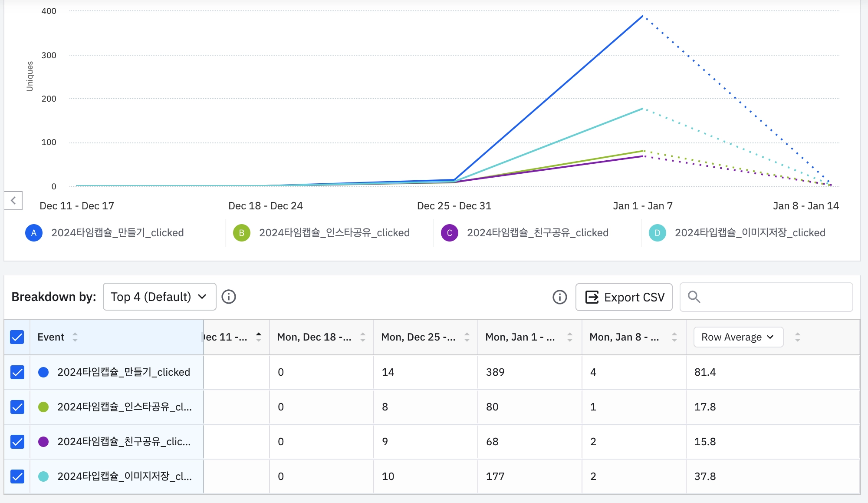Click the green dot for 인스타공유 row
Image resolution: width=868 pixels, height=503 pixels.
[43, 407]
